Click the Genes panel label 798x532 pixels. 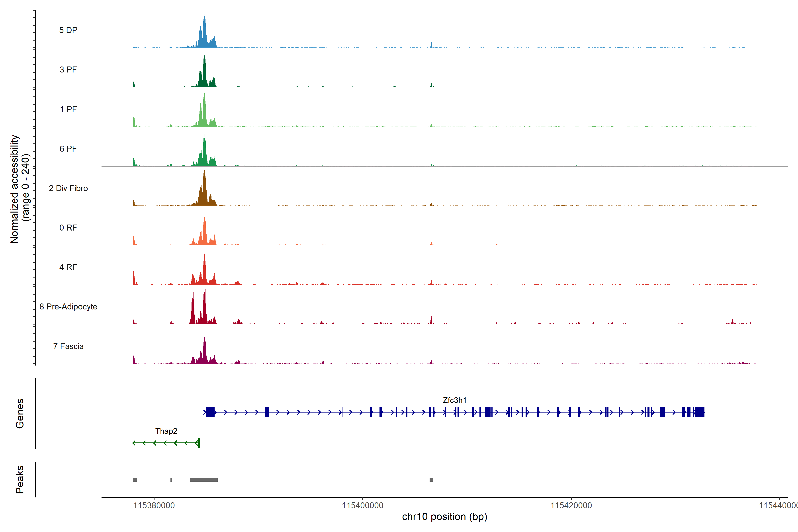coord(20,413)
